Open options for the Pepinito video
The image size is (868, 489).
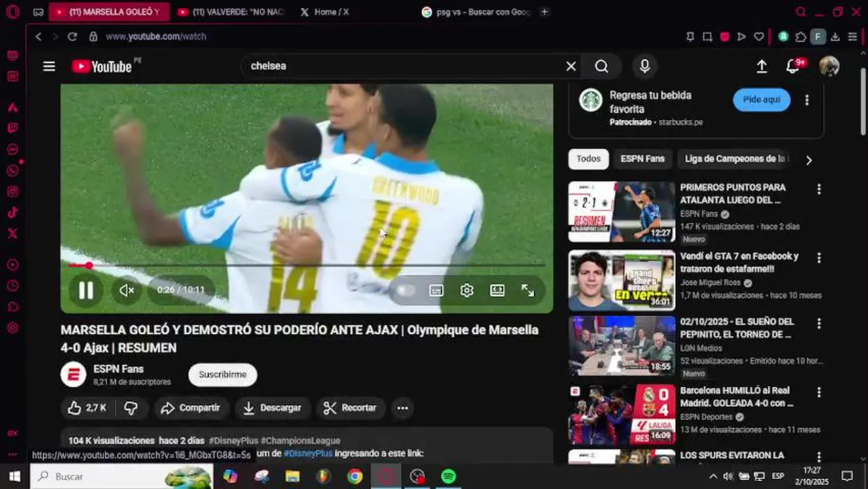tap(818, 324)
